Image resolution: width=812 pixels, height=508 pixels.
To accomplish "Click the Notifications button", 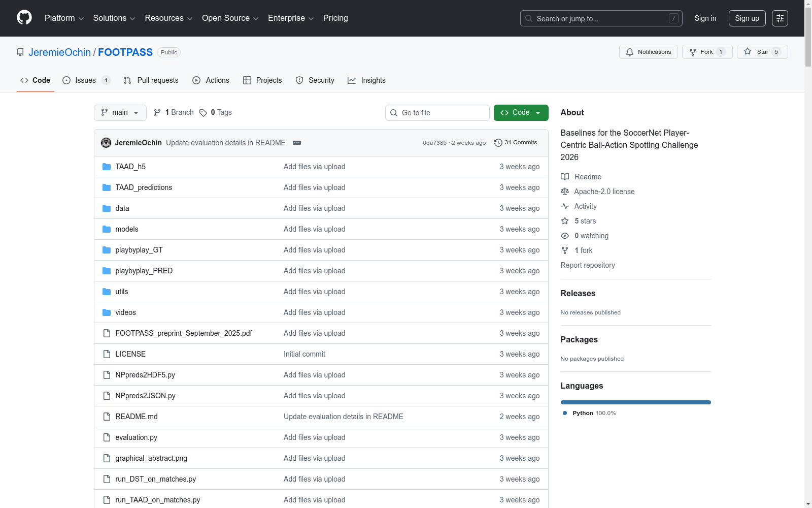I will [649, 52].
